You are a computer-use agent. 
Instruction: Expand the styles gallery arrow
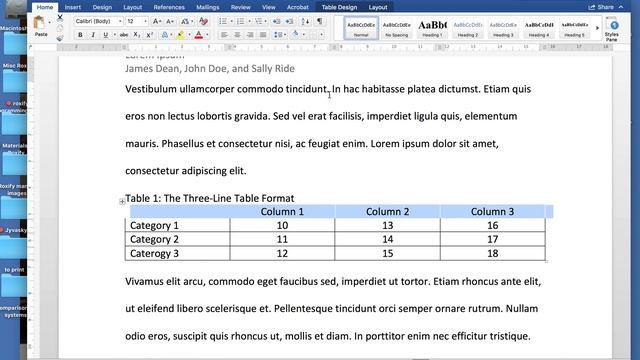click(x=597, y=28)
